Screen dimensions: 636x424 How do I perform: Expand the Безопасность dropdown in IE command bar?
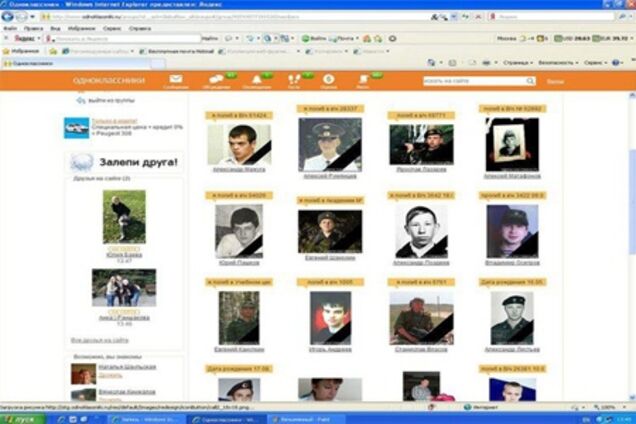557,61
